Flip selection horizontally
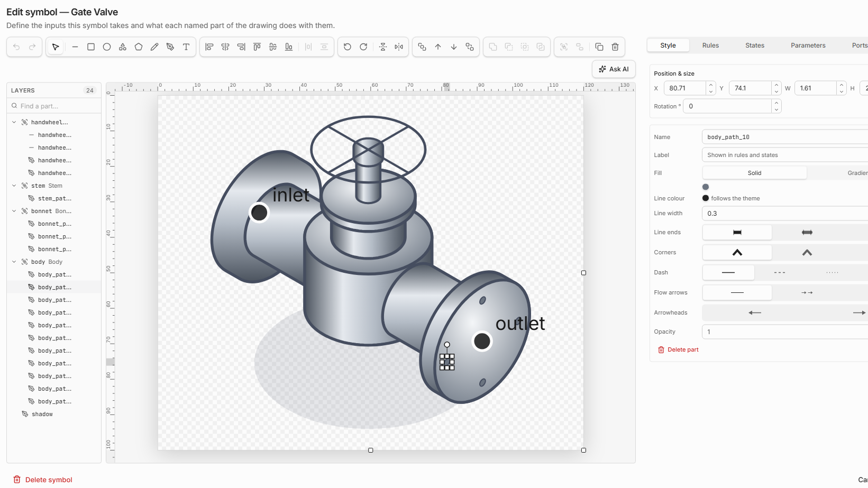The height and width of the screenshot is (488, 868). 399,47
